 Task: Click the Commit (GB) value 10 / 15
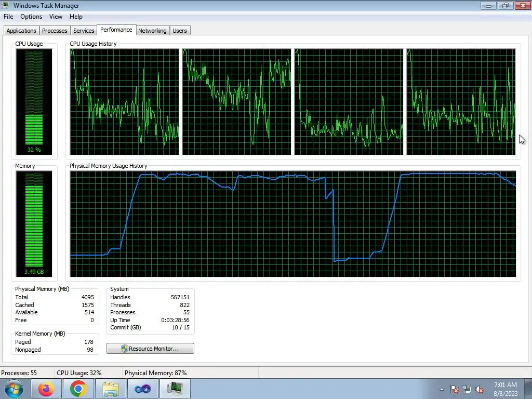(181, 327)
